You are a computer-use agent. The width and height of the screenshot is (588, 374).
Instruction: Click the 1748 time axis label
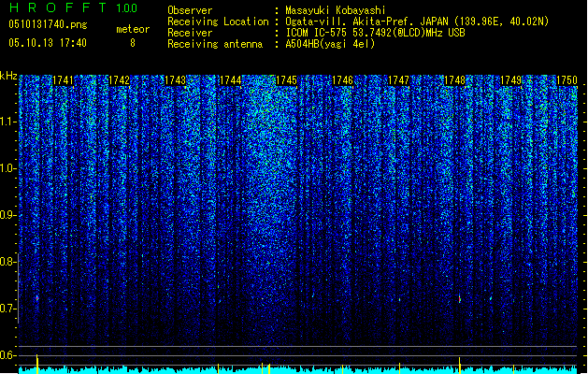[454, 80]
